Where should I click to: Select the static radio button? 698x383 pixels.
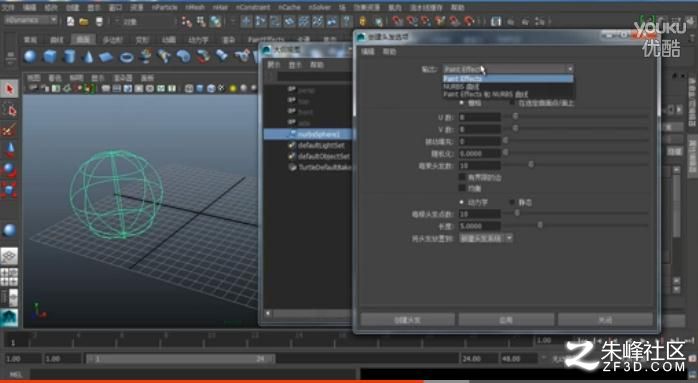click(512, 202)
